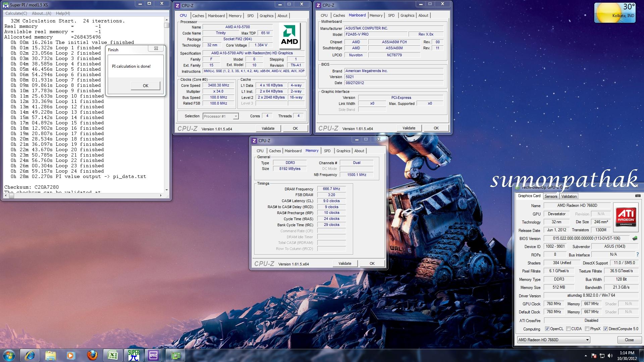Click the AMD A10-5700 name field
The image size is (644, 362).
pos(237,27)
